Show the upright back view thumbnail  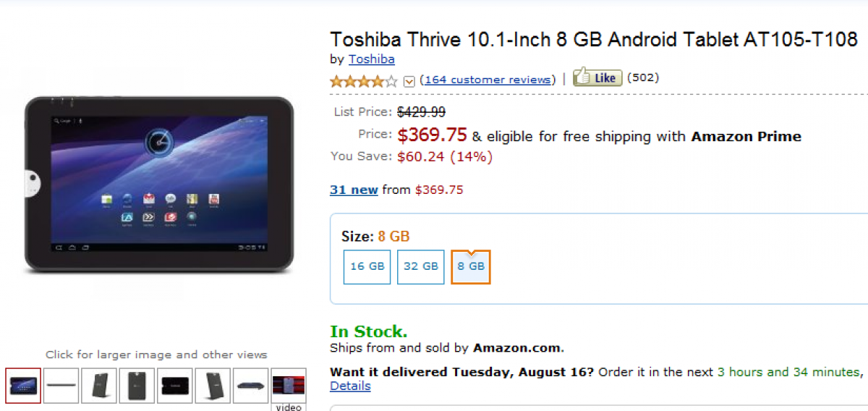(x=137, y=385)
